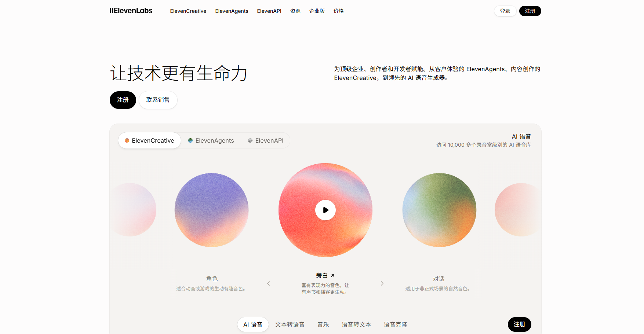Click the 适合动画或游戏的生动有趣音色 description
Screen dimensions: 644x334
point(211,289)
